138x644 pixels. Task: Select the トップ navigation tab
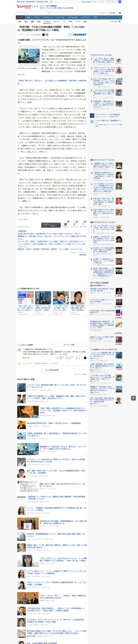click(20, 17)
